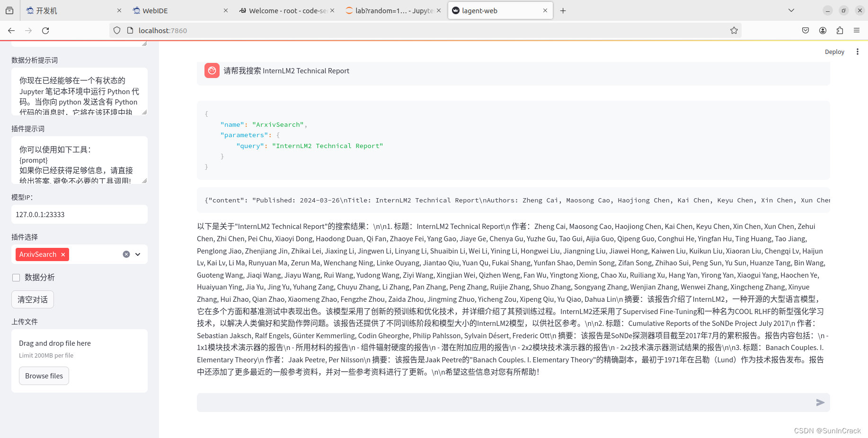Screen dimensions: 868x438
Task: Click the 模型IP label
Action: (22, 197)
